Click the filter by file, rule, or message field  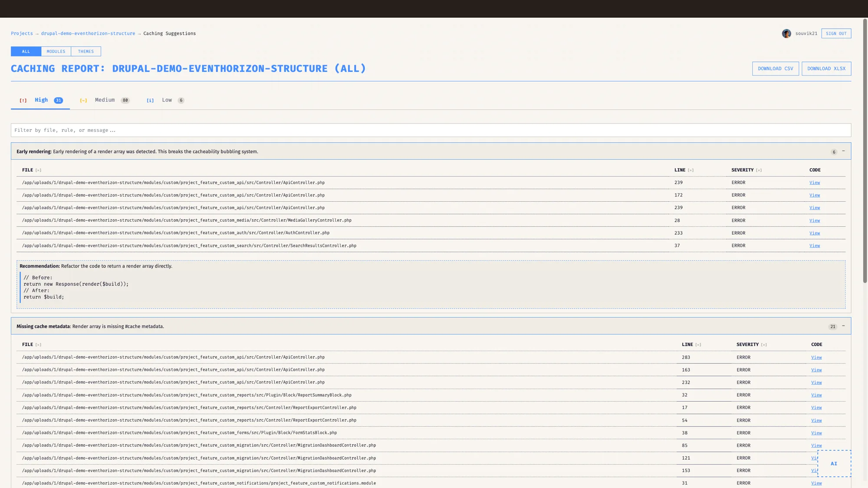point(431,130)
